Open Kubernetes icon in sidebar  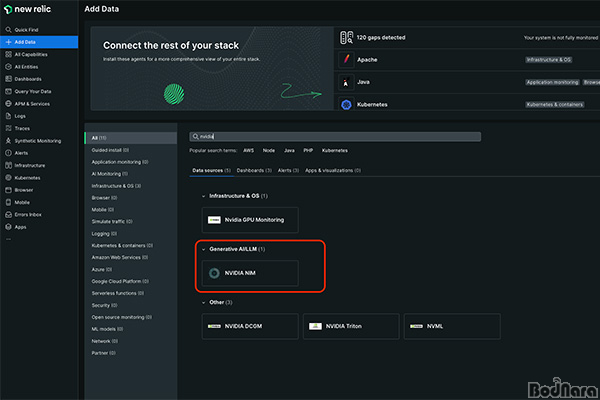(8, 178)
